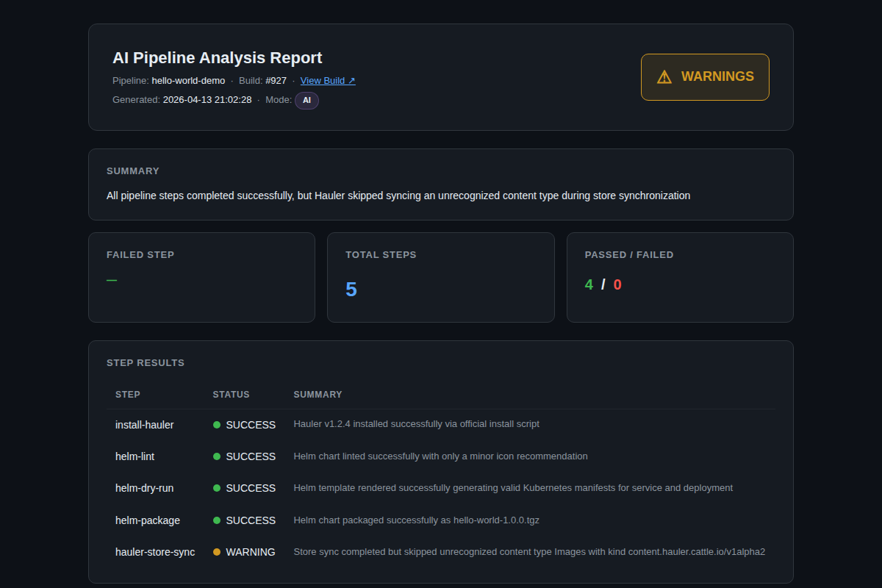
Task: Click the Failed Step dash placeholder
Action: (112, 279)
